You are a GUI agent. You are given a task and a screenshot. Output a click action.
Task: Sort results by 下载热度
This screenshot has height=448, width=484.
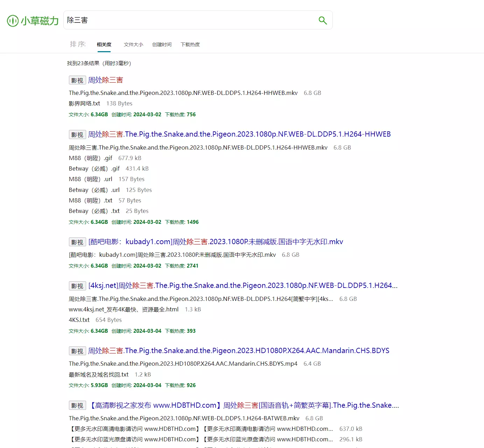tap(190, 44)
